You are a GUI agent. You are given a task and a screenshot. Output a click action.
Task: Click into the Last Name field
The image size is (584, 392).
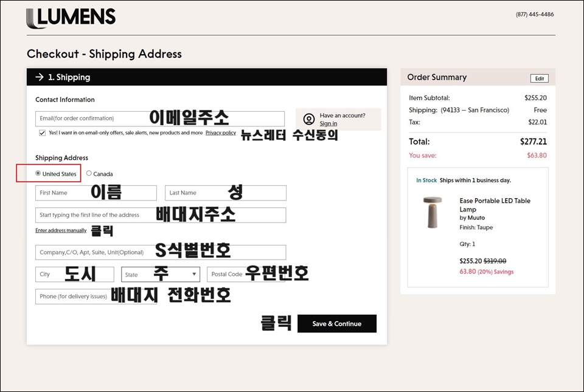[226, 193]
